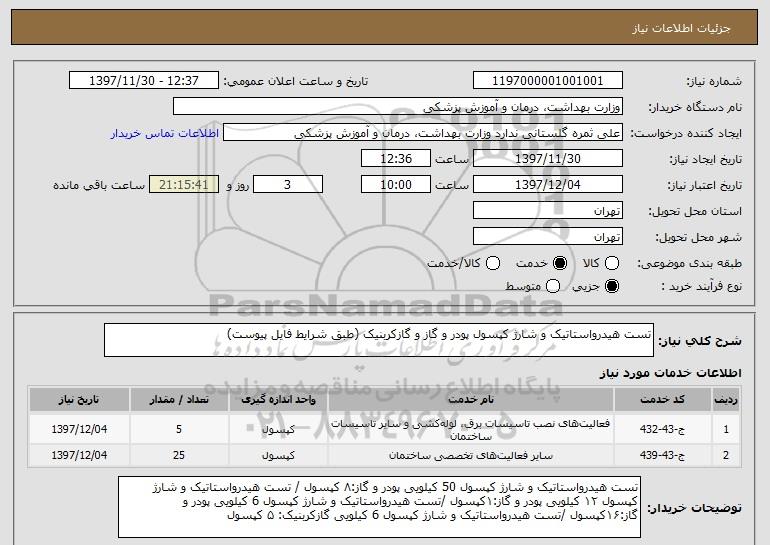Click the جزئیات اطلاعات نیاز header title

pos(681,28)
